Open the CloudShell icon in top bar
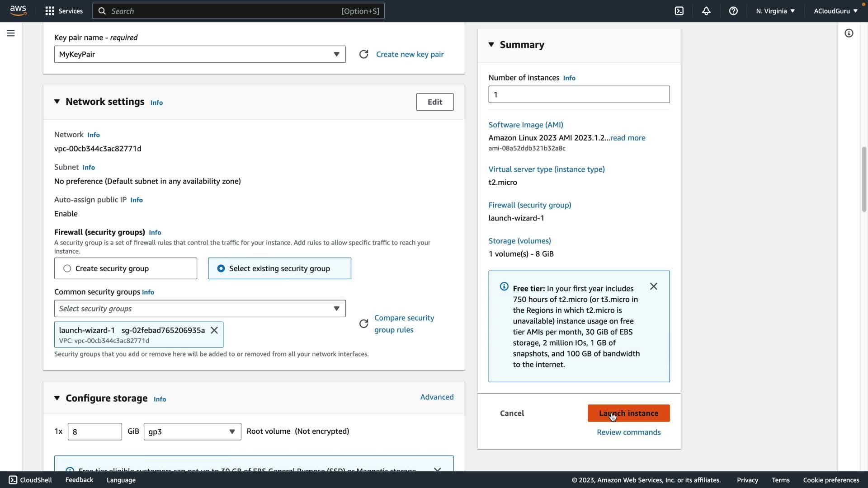868x488 pixels. (x=679, y=11)
